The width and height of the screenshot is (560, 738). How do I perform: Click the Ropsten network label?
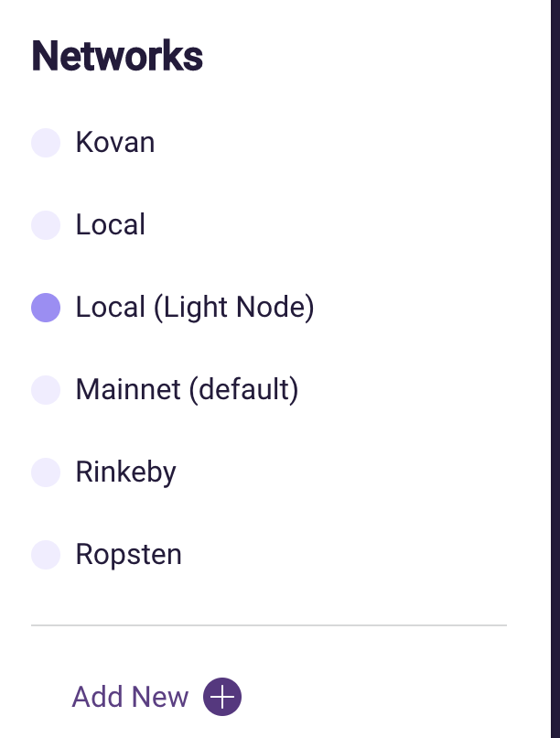tap(129, 555)
